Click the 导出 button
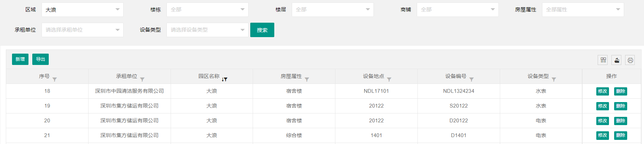 click(41, 59)
